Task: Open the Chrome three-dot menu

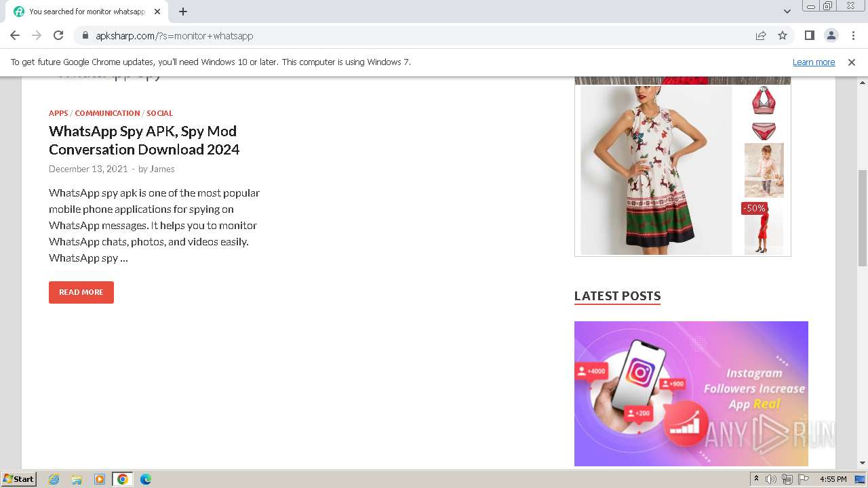Action: click(x=852, y=35)
